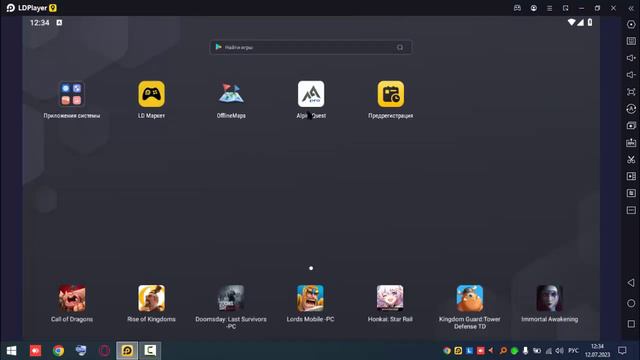Launch Call of Dragons game
640x360 pixels.
click(72, 298)
